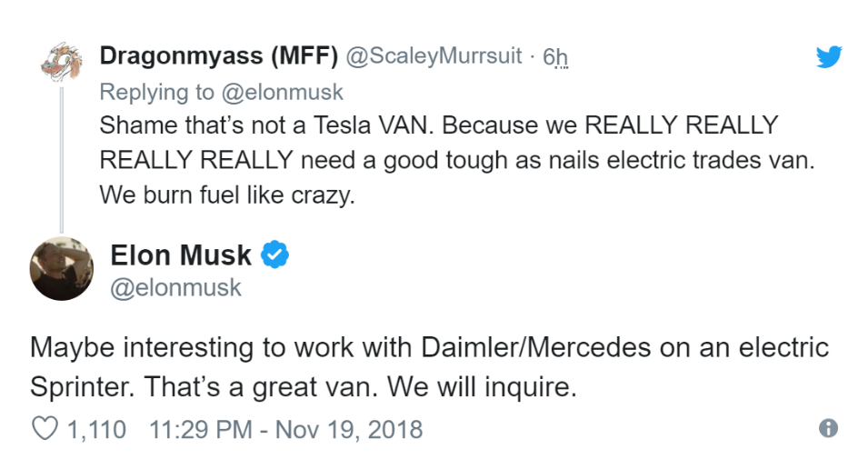Screen dimensions: 868x469
Task: Click the 6h reply timestamp
Action: click(x=555, y=56)
